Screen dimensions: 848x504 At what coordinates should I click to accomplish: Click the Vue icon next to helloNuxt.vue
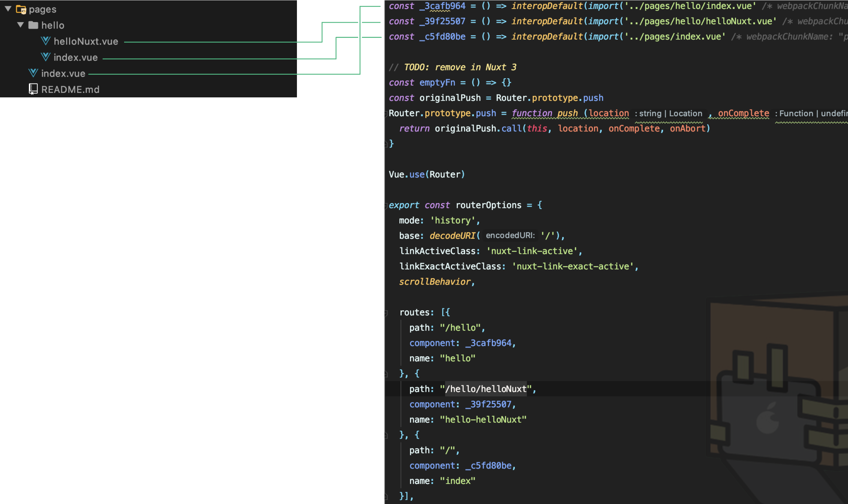coord(45,41)
